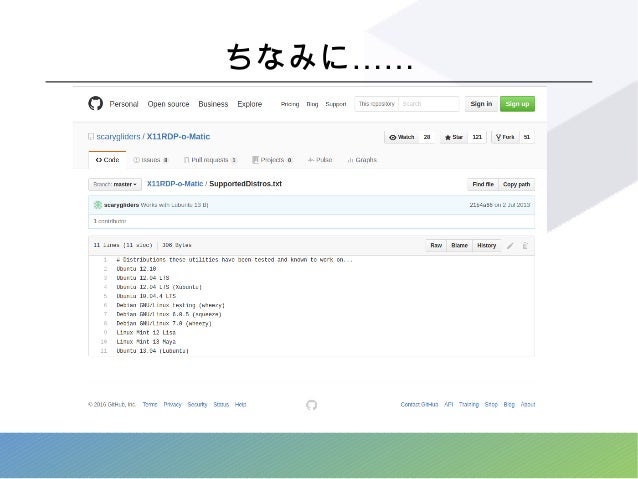Open the Personal menu link
This screenshot has height=479, width=638.
tap(124, 104)
